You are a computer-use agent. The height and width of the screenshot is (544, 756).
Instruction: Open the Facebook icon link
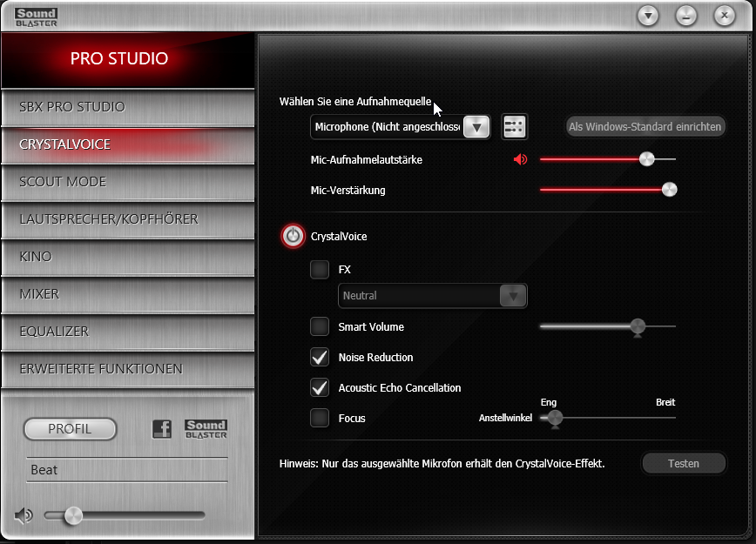pos(162,428)
